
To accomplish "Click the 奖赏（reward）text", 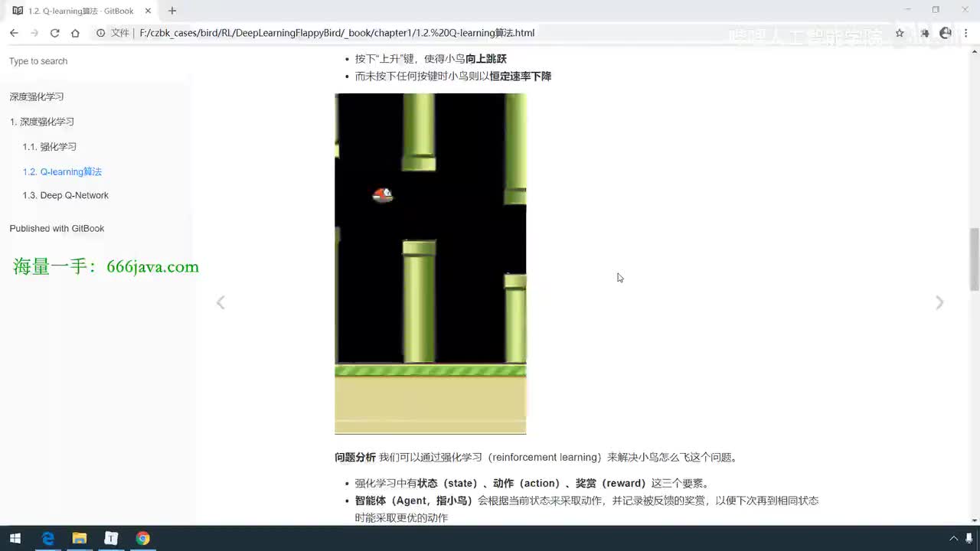I will point(612,483).
